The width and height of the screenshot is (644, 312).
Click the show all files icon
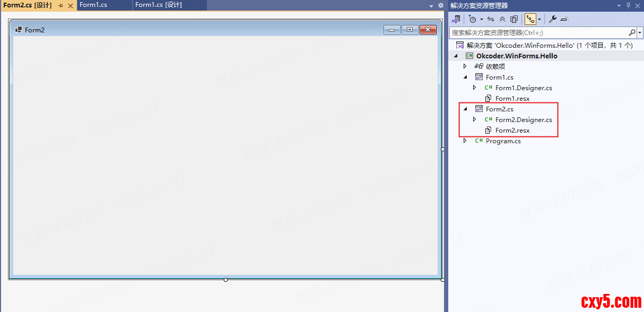(514, 19)
